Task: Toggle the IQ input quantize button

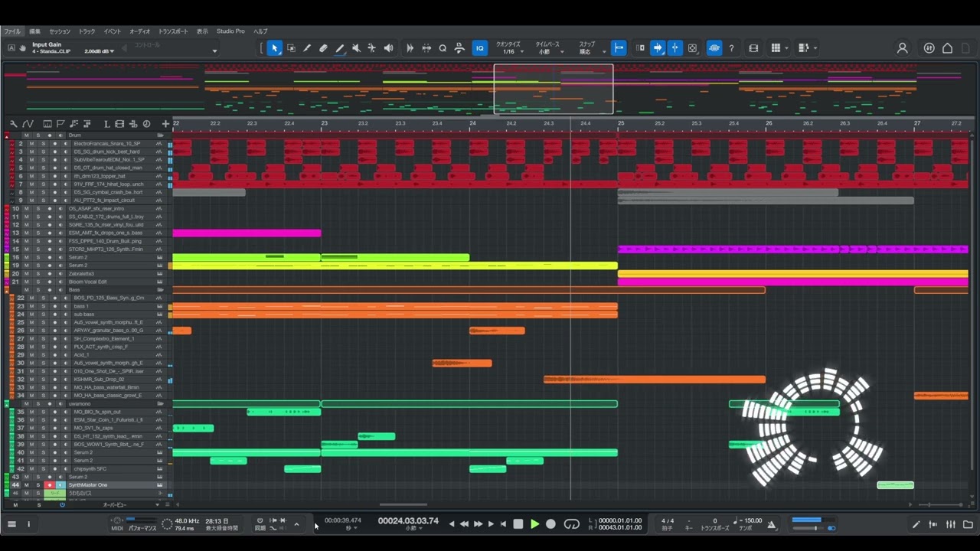Action: [x=480, y=48]
